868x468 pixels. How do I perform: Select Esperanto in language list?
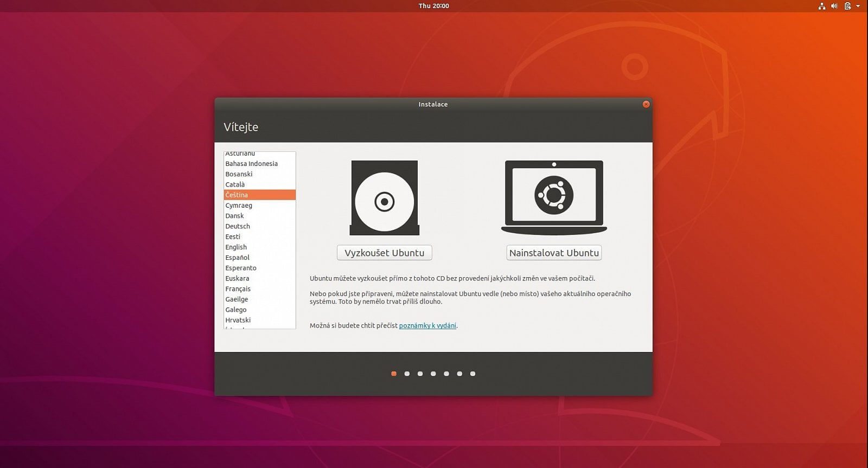click(260, 268)
